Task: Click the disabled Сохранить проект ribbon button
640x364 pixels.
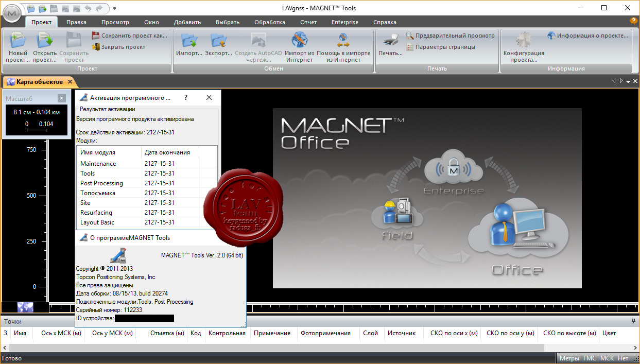Action: [74, 47]
